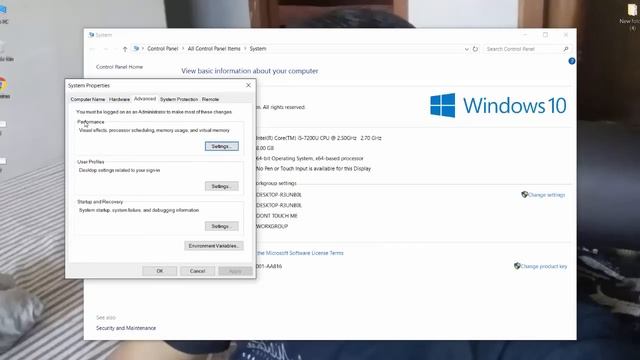Click the DONT TOUCH ME description text
Image resolution: width=640 pixels, height=360 pixels.
277,216
